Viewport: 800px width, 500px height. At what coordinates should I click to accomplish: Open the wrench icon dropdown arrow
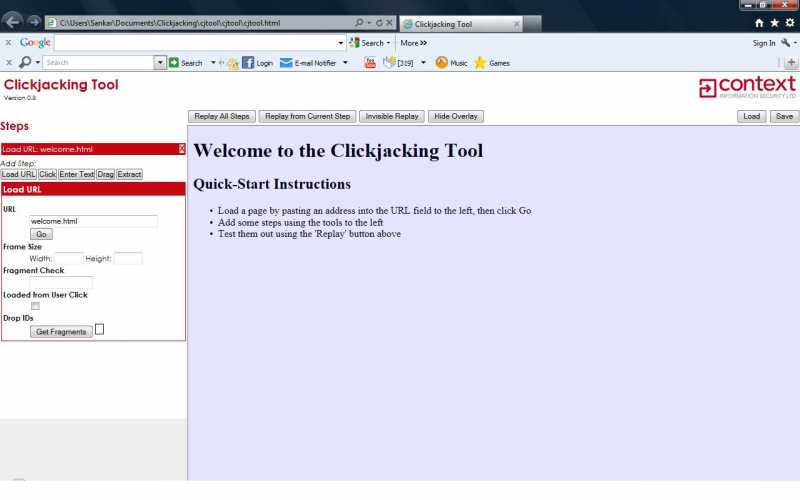[795, 43]
